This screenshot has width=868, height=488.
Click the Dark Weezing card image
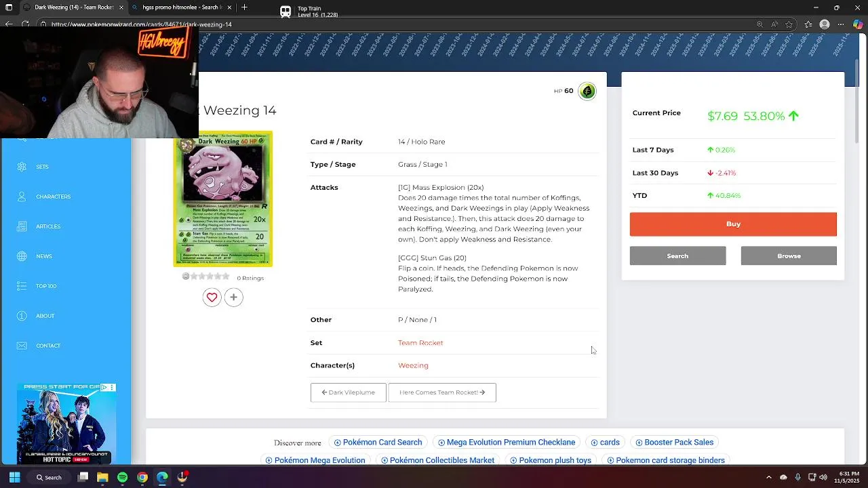click(x=222, y=200)
